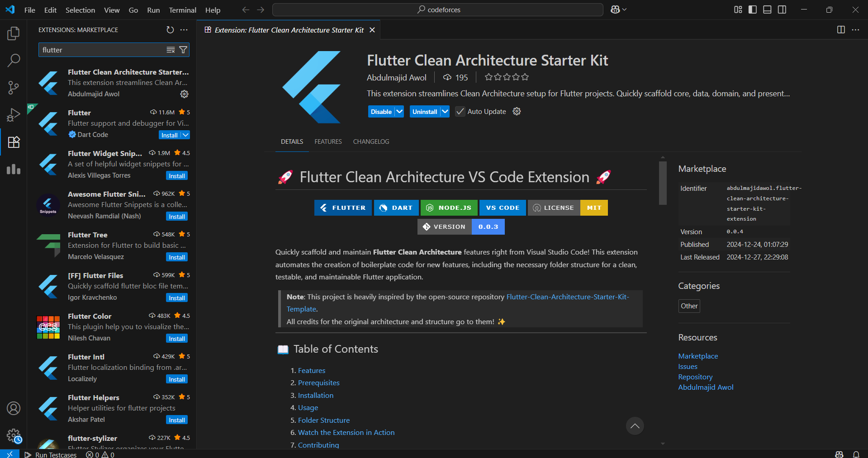
Task: Select the Flutter Color extension item
Action: click(112, 327)
